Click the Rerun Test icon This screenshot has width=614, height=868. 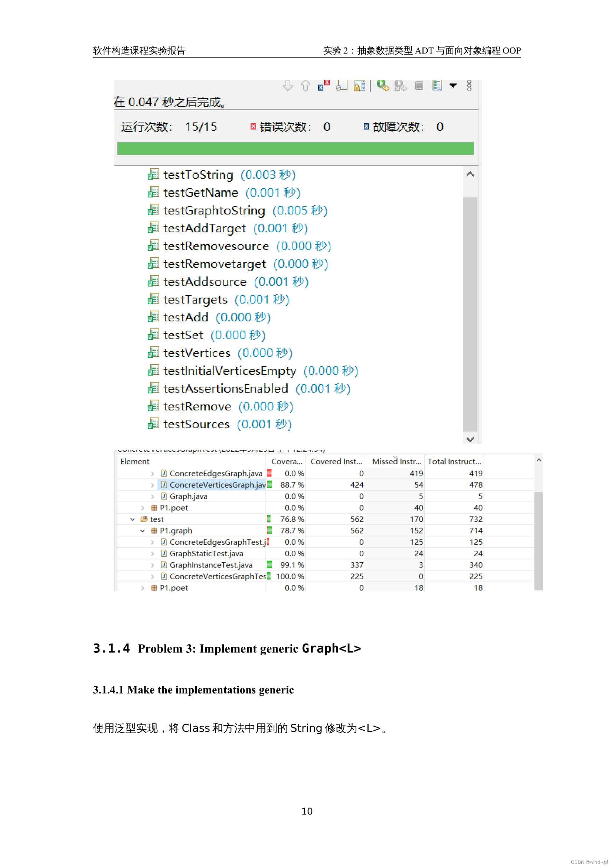[383, 85]
